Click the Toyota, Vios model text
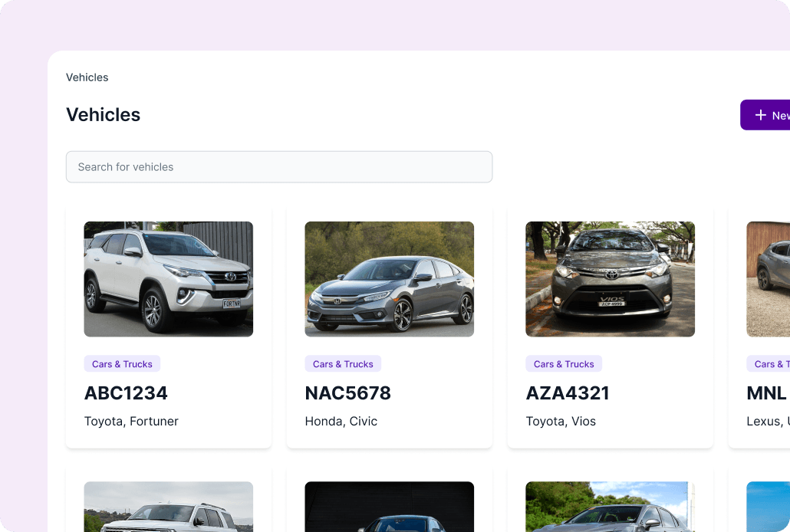Screen dimensions: 790x532 point(561,421)
